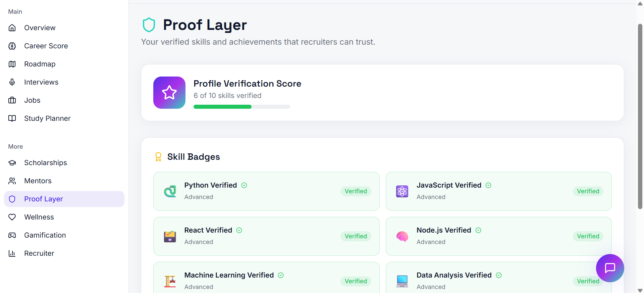The image size is (644, 293).
Task: Click the Verified pill on Node.js card
Action: (x=588, y=236)
